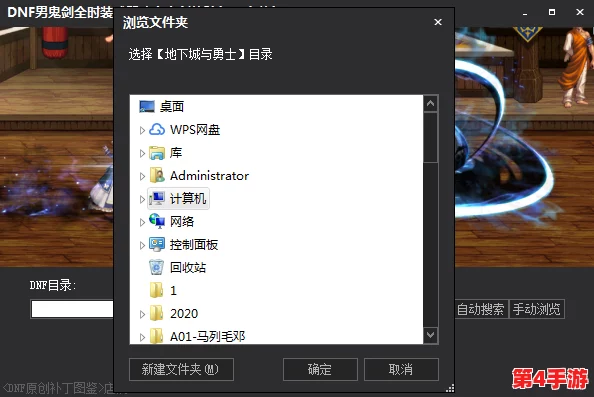Click the DNF目录 path input field
Screen dimensions: 594x397
tap(72, 309)
